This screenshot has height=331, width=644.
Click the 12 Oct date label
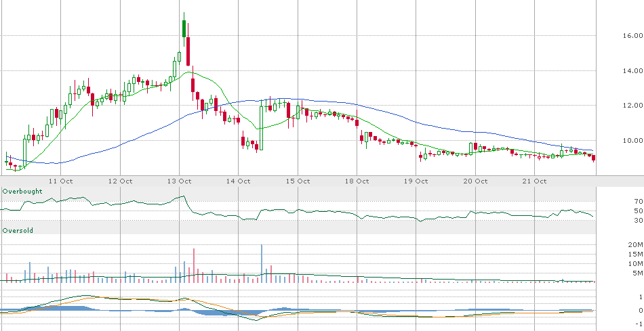click(120, 181)
